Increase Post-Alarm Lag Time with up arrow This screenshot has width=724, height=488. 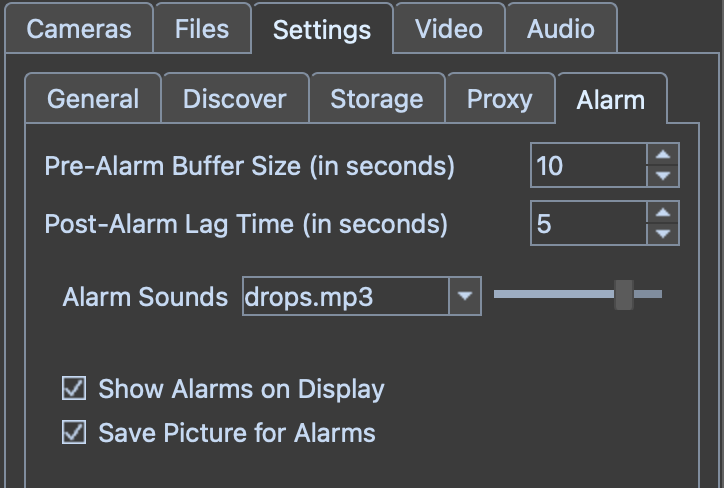click(x=663, y=212)
